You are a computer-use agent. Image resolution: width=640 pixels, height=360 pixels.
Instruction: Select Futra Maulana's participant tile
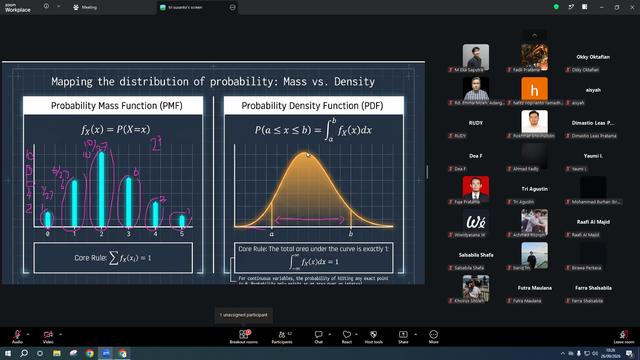tap(535, 290)
